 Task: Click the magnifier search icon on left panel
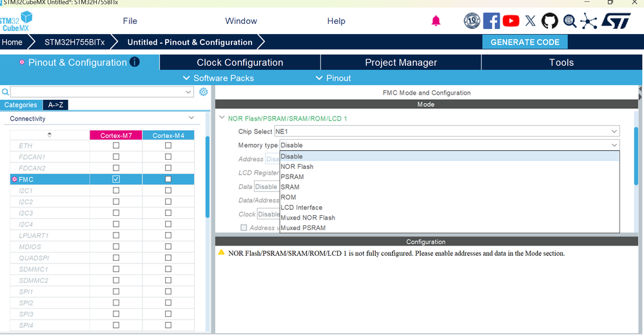coord(5,92)
